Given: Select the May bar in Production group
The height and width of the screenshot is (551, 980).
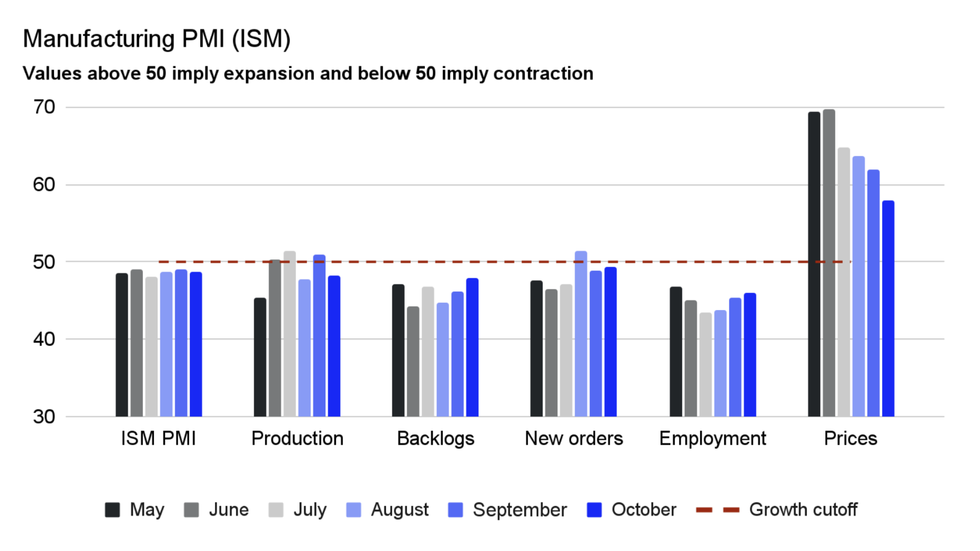Looking at the screenshot, I should click(x=260, y=357).
